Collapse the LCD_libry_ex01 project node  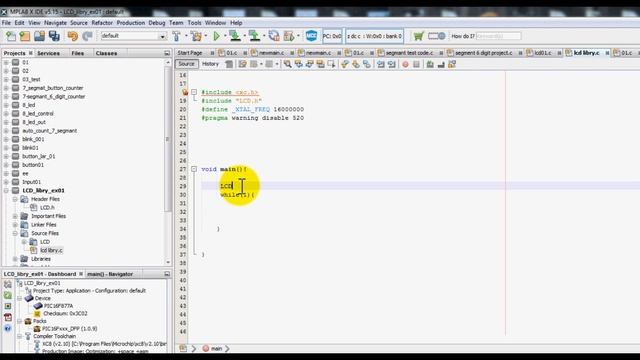click(6, 191)
